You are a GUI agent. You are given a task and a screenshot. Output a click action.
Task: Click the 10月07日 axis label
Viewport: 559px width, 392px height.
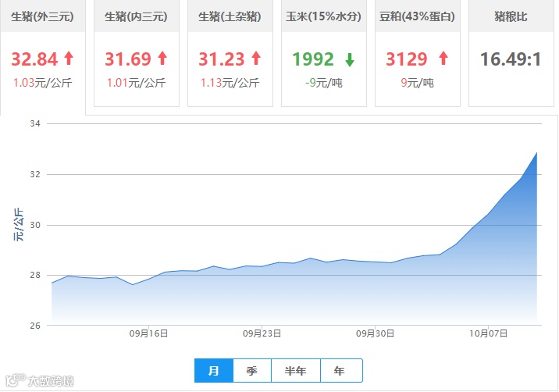pos(489,334)
